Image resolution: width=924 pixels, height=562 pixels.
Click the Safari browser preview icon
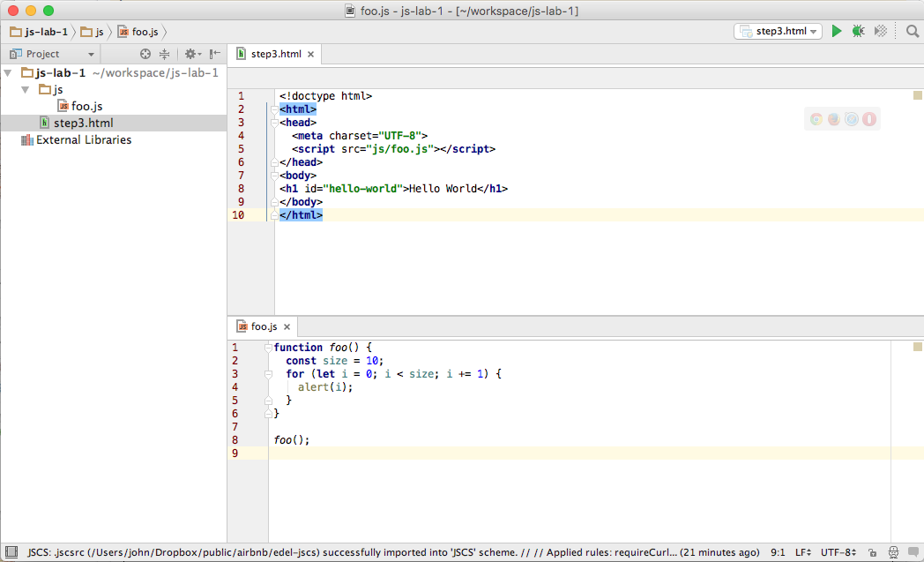(851, 119)
